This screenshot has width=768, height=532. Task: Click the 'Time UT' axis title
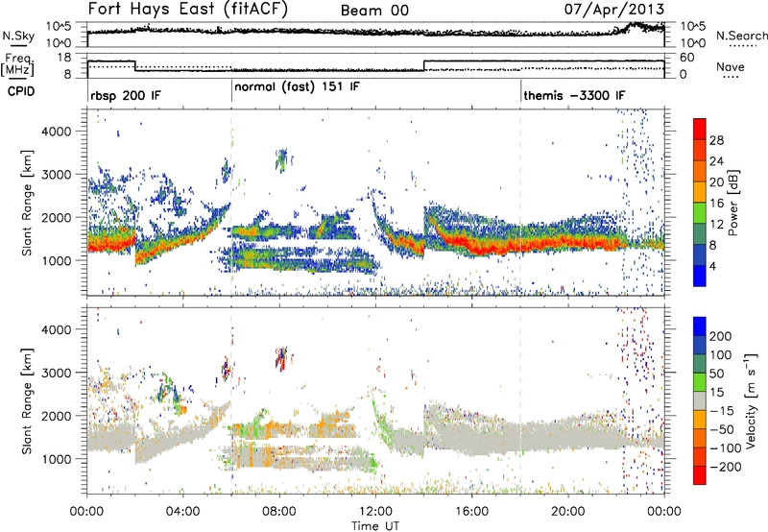375,526
